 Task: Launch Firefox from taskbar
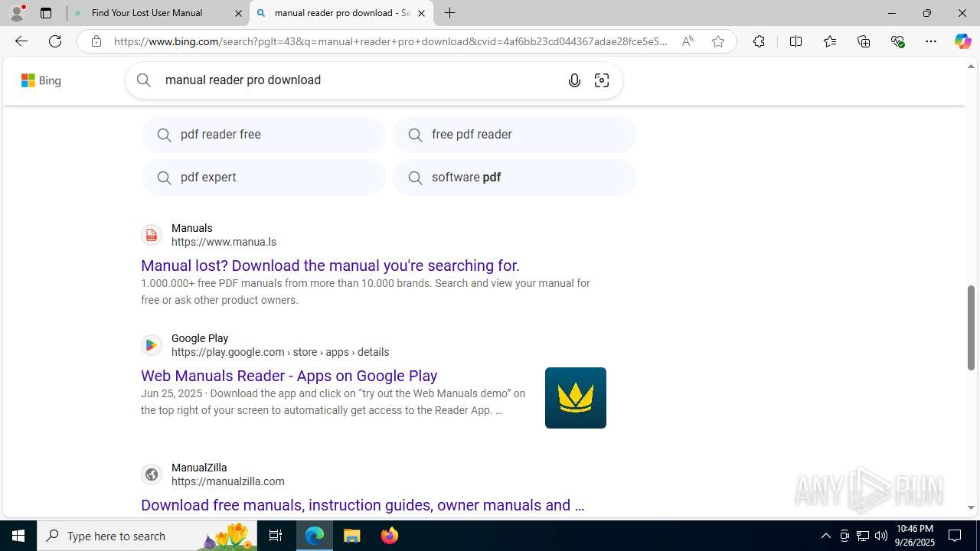tap(390, 536)
